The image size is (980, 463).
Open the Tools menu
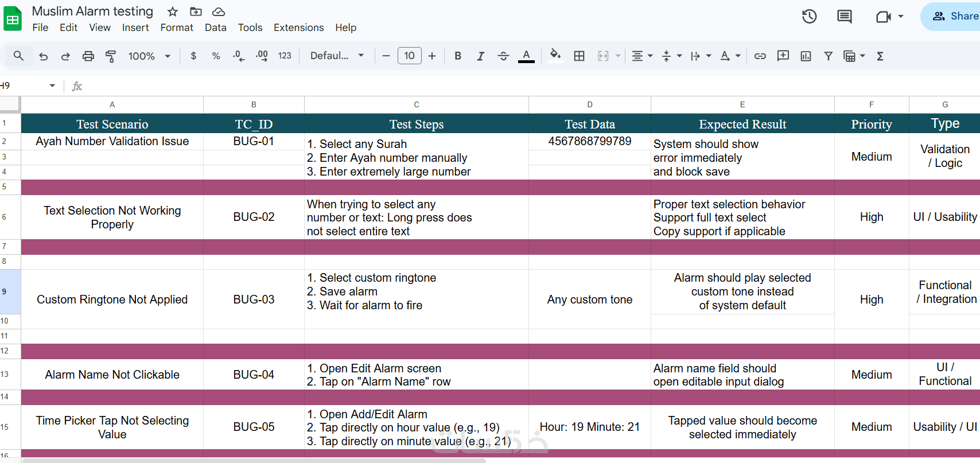(x=250, y=28)
